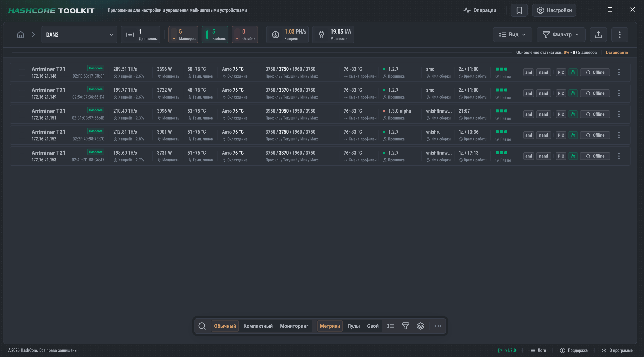This screenshot has height=357, width=644.
Task: Click the breadcrumb chevron arrow after home
Action: point(33,35)
